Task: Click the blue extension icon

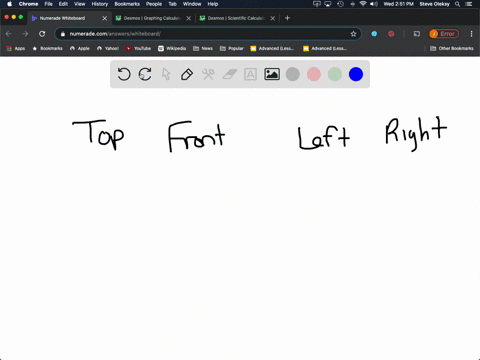Action: [x=374, y=34]
